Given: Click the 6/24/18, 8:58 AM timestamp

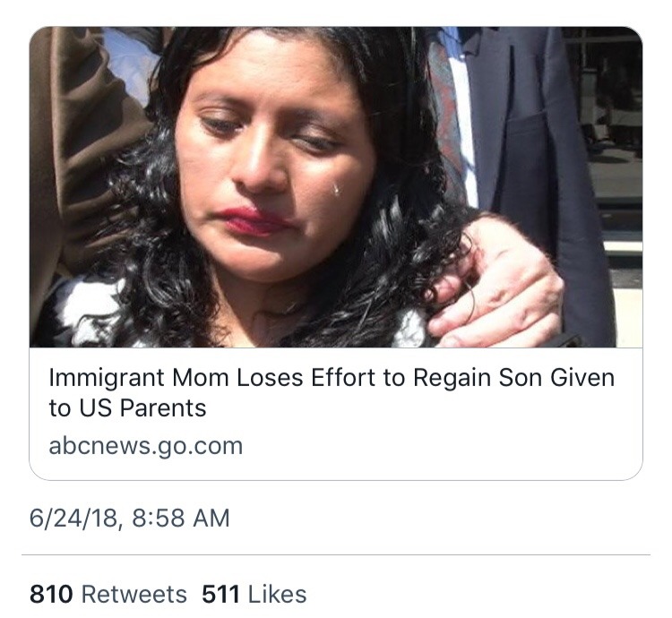Looking at the screenshot, I should click(129, 518).
